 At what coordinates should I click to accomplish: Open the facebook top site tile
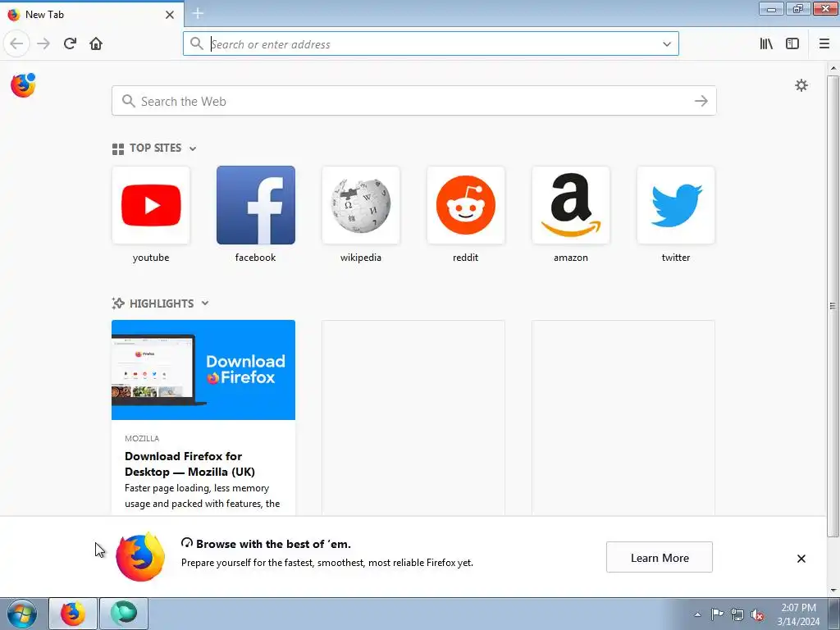point(256,205)
